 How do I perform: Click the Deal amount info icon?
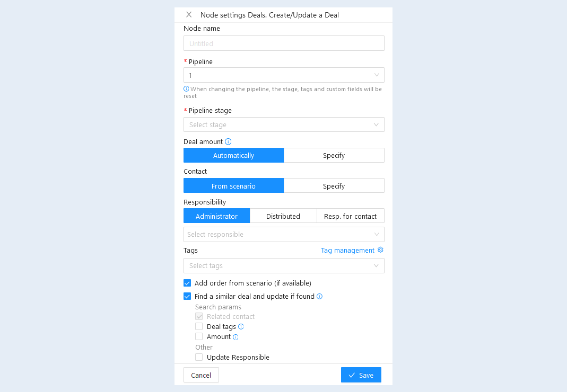click(228, 141)
